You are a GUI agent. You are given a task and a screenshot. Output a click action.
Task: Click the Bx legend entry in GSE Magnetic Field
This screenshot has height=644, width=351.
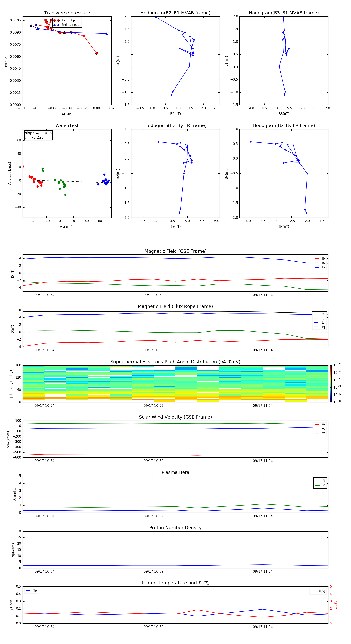pos(320,259)
